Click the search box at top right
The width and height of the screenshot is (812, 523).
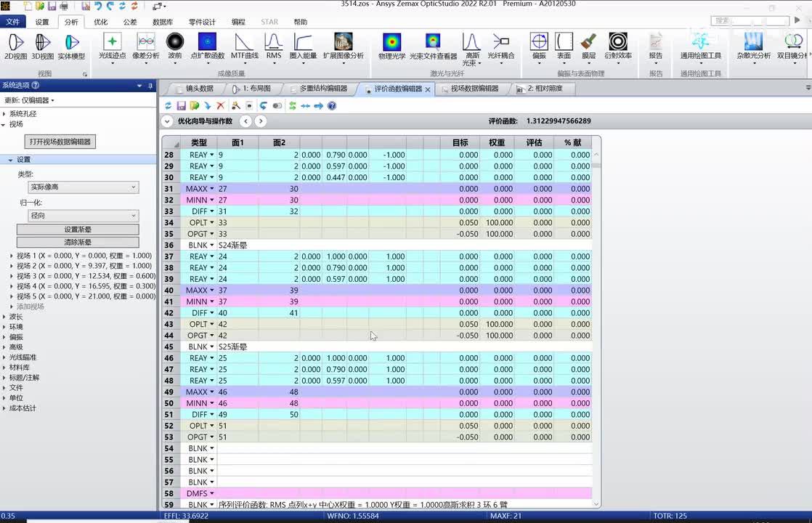point(750,21)
